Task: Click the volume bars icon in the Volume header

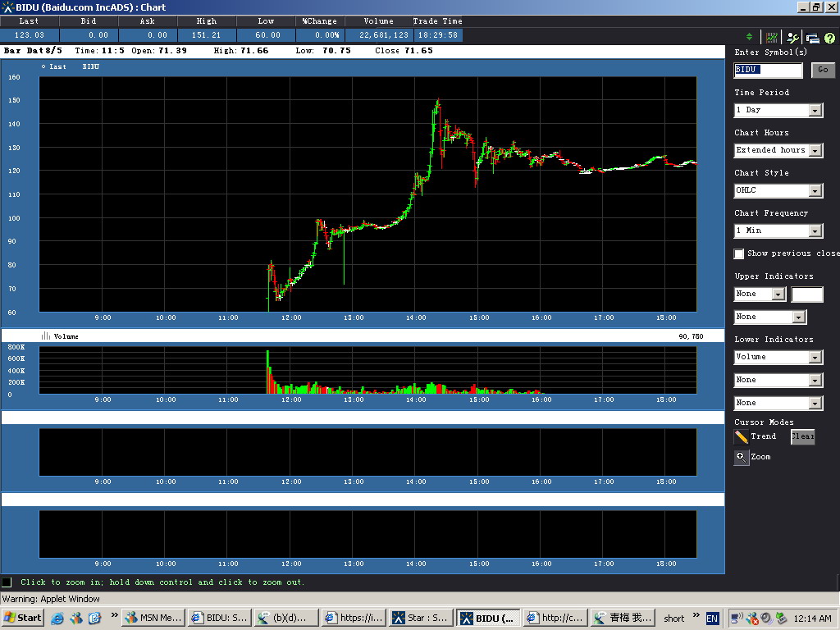Action: coord(46,336)
